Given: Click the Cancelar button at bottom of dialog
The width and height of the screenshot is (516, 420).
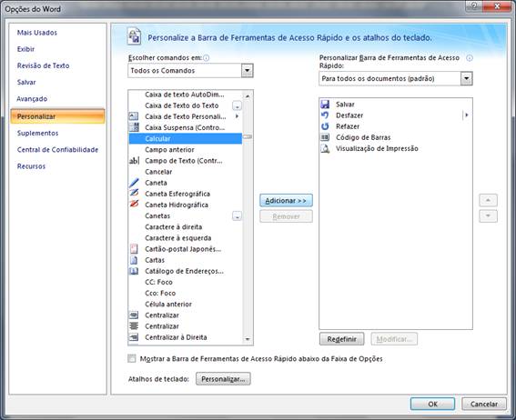Looking at the screenshot, I should 484,404.
